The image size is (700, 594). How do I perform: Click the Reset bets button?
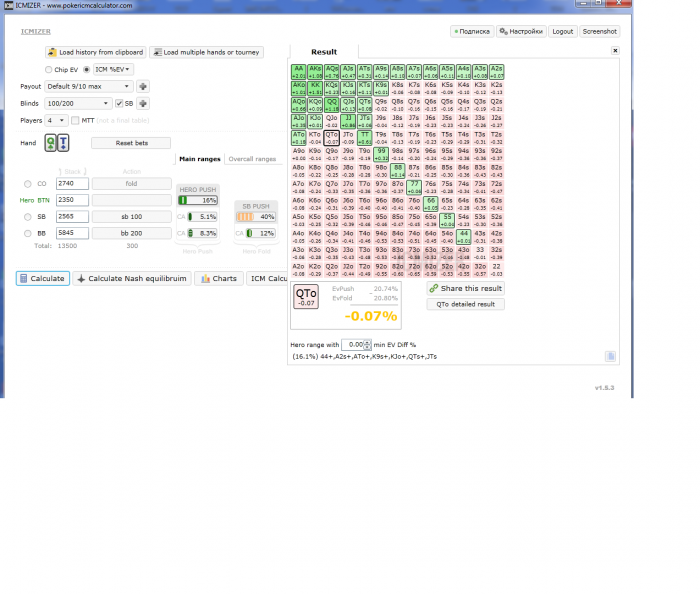coord(131,143)
